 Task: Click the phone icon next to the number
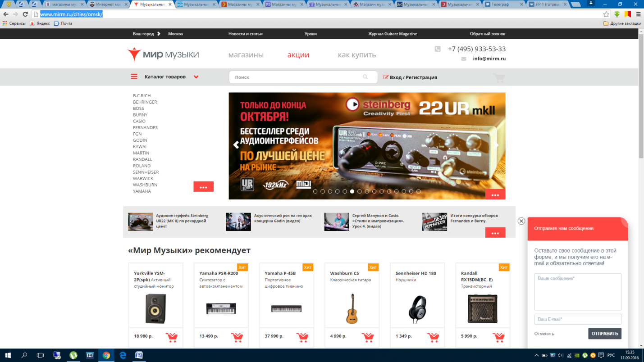(438, 49)
